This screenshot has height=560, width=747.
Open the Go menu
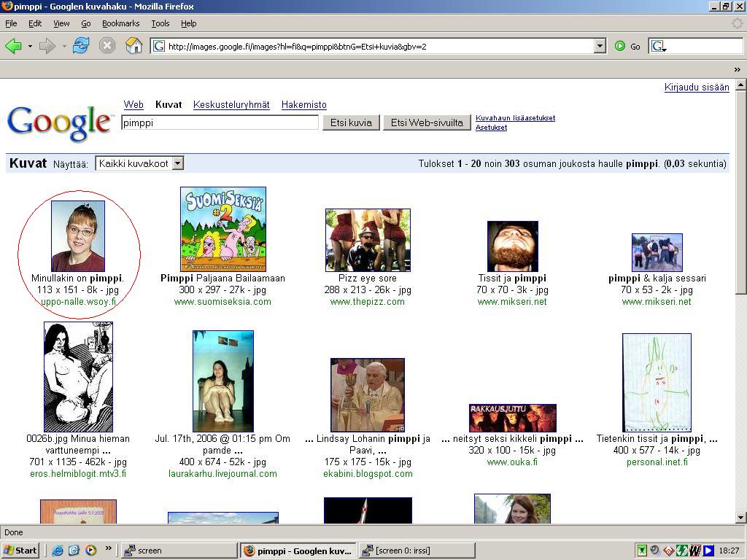pyautogui.click(x=86, y=23)
